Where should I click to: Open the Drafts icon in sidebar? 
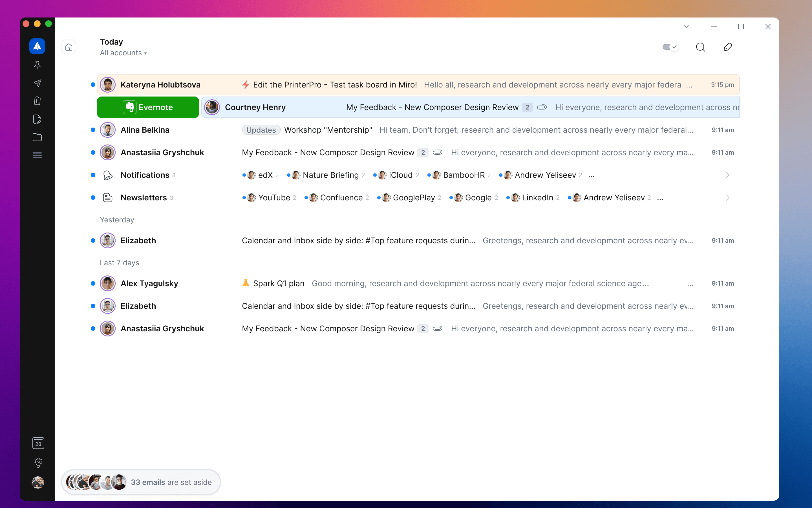[37, 119]
